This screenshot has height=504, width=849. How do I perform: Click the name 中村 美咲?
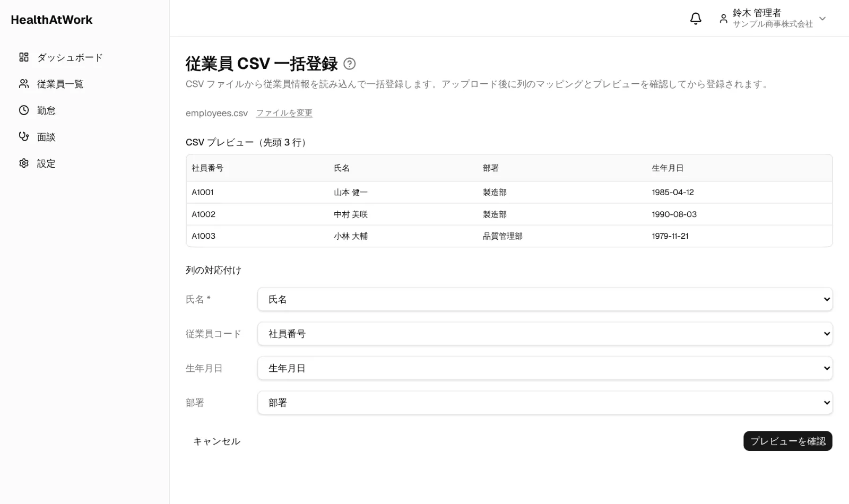coord(351,214)
